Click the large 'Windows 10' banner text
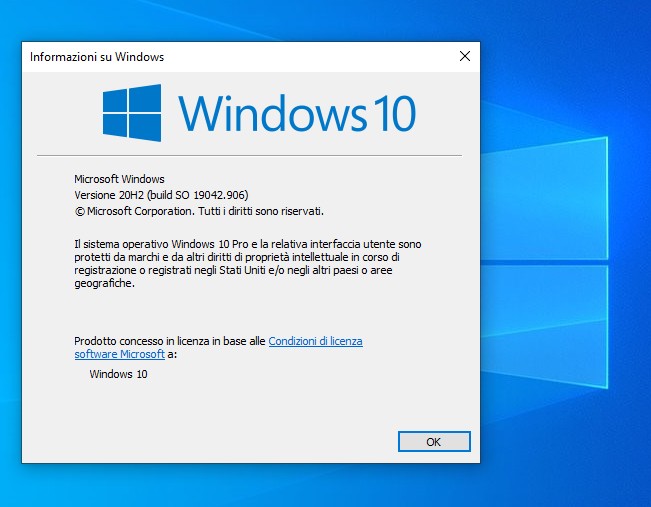 (297, 113)
